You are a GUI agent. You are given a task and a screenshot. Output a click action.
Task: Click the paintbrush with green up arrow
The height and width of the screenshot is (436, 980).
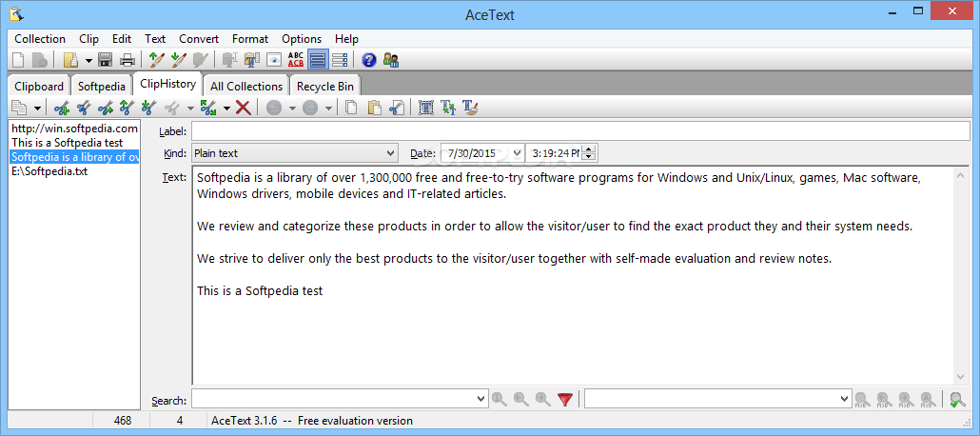click(156, 60)
